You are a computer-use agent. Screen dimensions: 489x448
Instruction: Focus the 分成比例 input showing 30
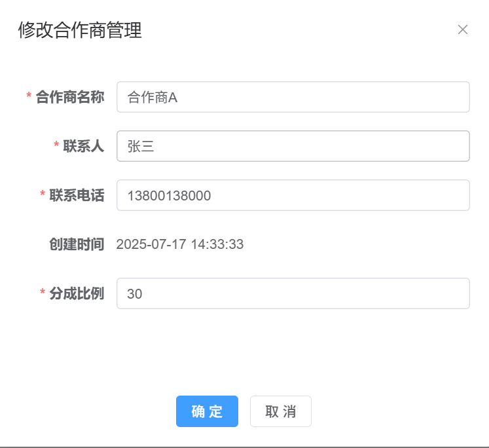(x=293, y=293)
